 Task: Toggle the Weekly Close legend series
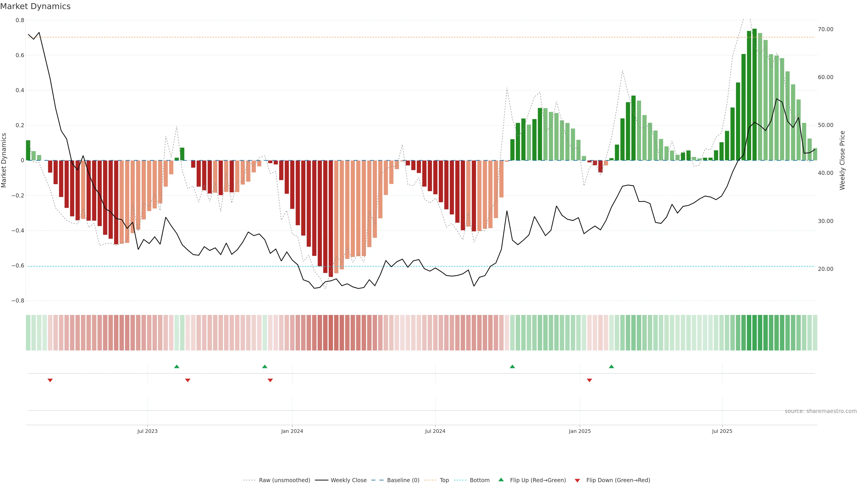(348, 480)
